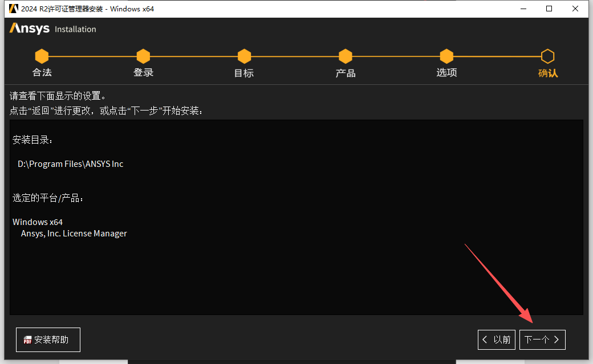Click the hollow 确认 hexagon icon
593x364 pixels.
tap(547, 56)
